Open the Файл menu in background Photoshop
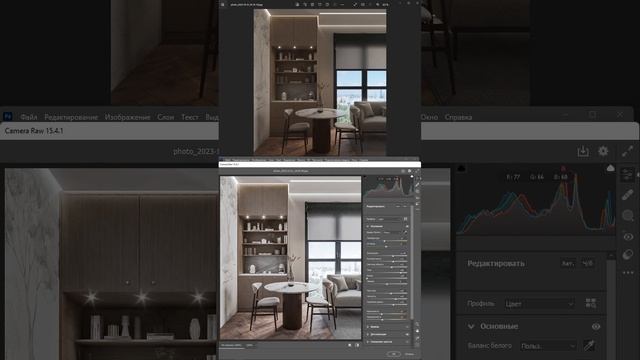640x360 pixels. tap(29, 117)
